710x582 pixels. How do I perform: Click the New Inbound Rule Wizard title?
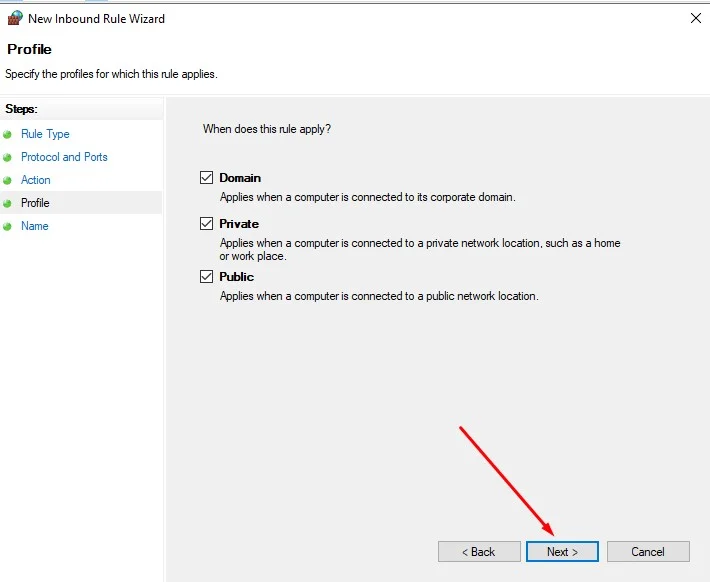(x=96, y=19)
